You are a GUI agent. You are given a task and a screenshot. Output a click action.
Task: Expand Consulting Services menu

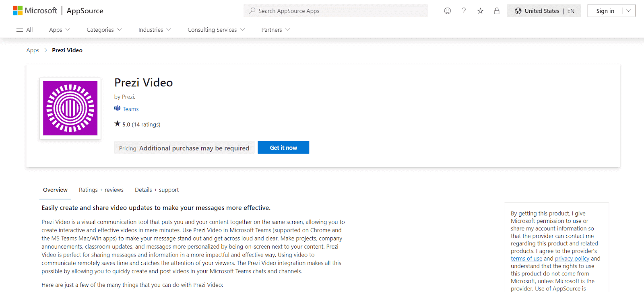tap(216, 30)
